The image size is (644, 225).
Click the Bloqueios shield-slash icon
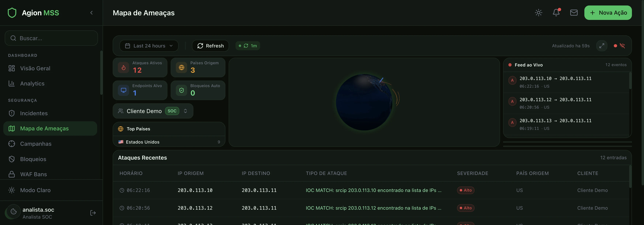(12, 159)
